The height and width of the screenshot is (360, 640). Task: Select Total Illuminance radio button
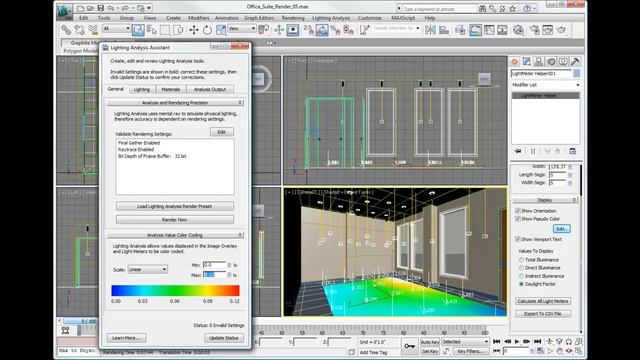521,260
